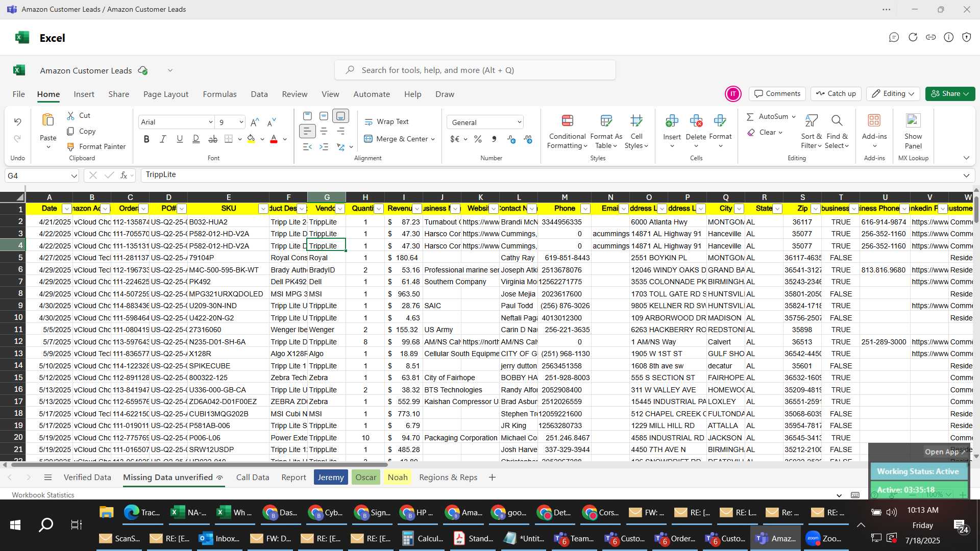Open fill color dropdown arrow
The height and width of the screenshot is (551, 980).
point(262,139)
